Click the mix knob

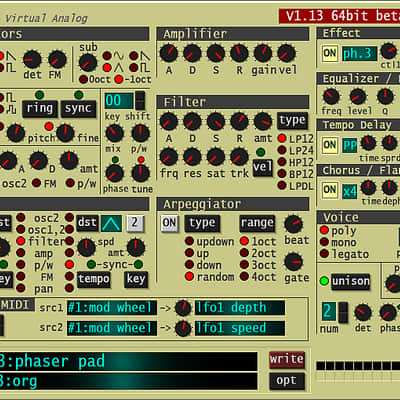click(x=115, y=134)
